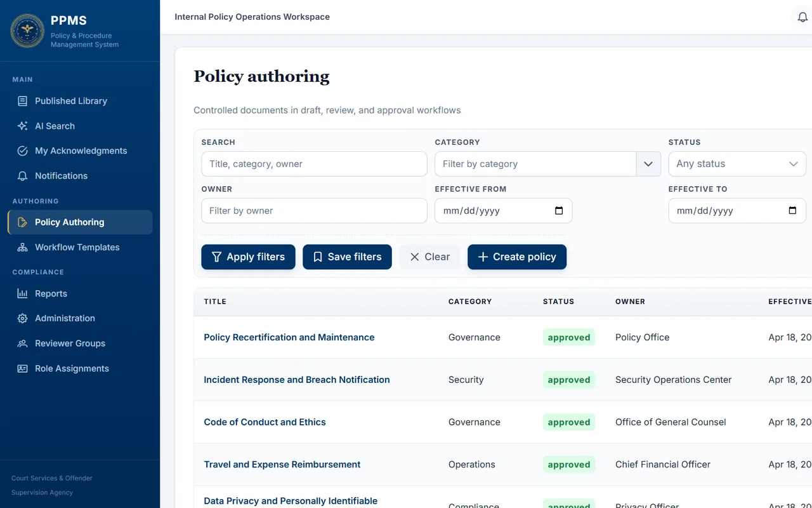The width and height of the screenshot is (812, 508).
Task: Open calendar picker for Effective To
Action: pyautogui.click(x=792, y=211)
